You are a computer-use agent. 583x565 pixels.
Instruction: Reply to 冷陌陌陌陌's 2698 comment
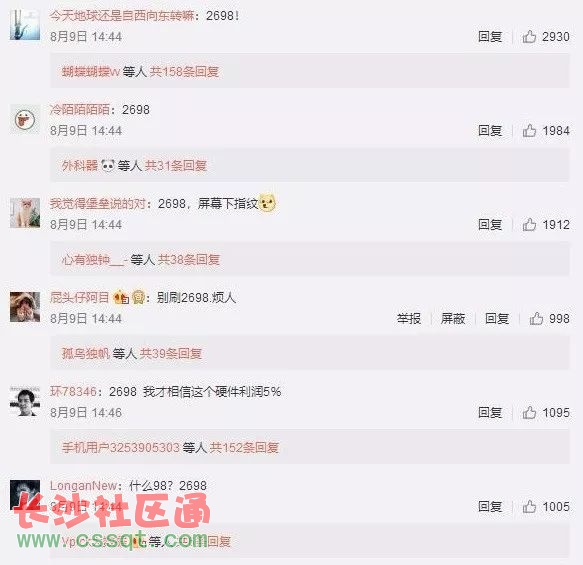pyautogui.click(x=490, y=131)
